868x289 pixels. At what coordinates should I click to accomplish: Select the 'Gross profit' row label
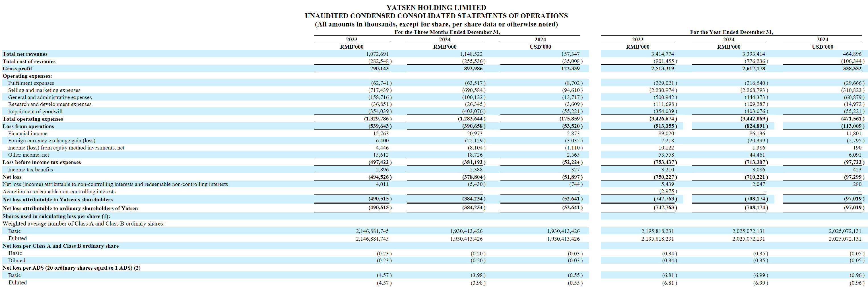[17, 68]
